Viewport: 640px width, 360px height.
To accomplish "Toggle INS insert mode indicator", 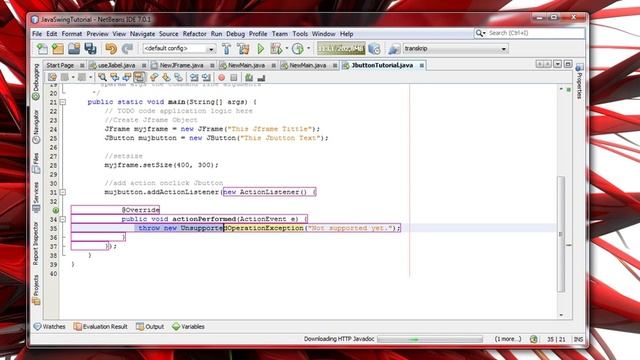I will pos(578,339).
